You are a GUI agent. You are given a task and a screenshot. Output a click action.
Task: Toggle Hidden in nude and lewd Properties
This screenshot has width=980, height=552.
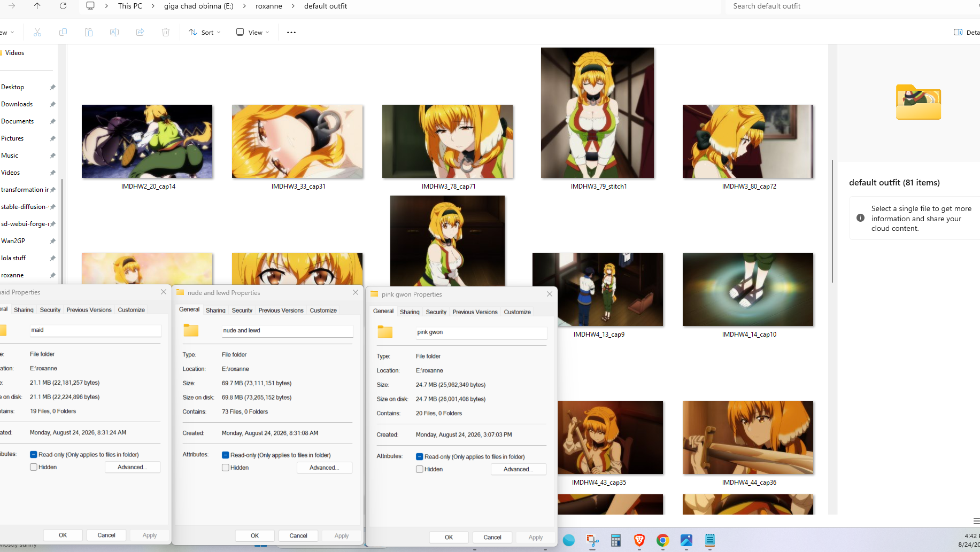point(226,468)
